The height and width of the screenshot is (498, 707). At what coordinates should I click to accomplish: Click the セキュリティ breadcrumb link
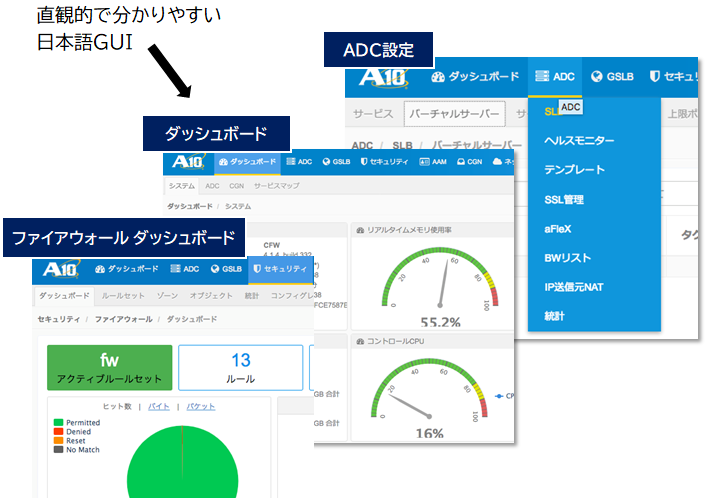coord(59,319)
